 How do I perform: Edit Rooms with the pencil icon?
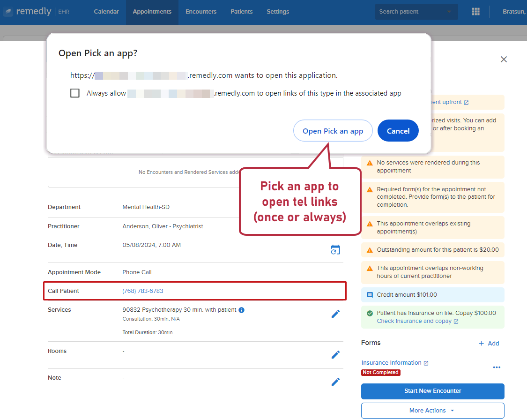point(335,355)
